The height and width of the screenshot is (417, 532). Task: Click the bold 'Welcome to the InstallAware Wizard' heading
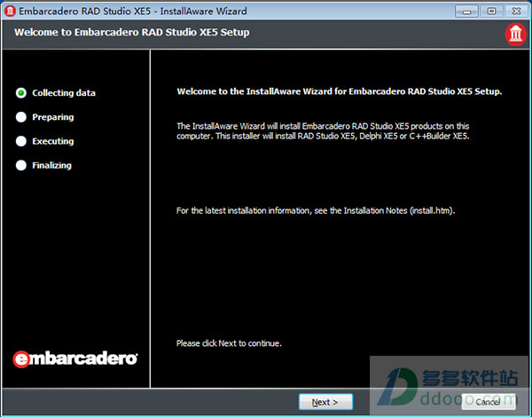tap(340, 91)
